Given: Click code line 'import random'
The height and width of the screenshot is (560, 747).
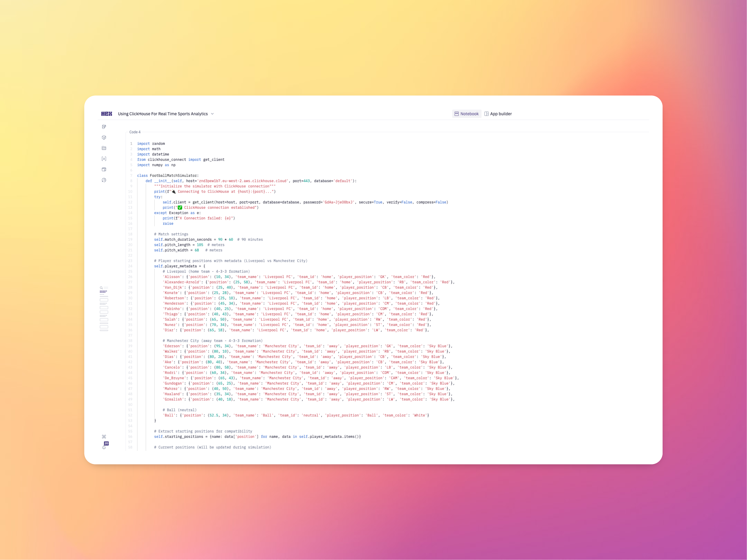Looking at the screenshot, I should tap(151, 143).
